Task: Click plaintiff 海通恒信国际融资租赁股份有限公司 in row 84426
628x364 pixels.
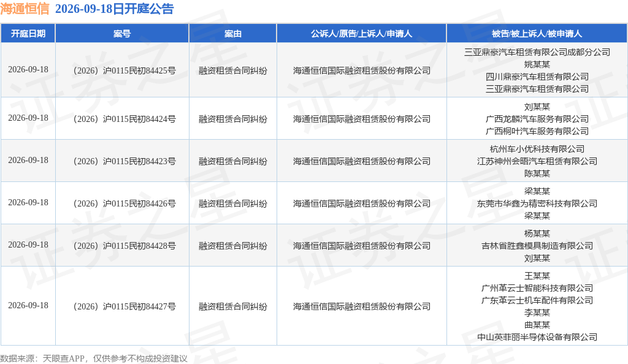Action: coord(362,203)
